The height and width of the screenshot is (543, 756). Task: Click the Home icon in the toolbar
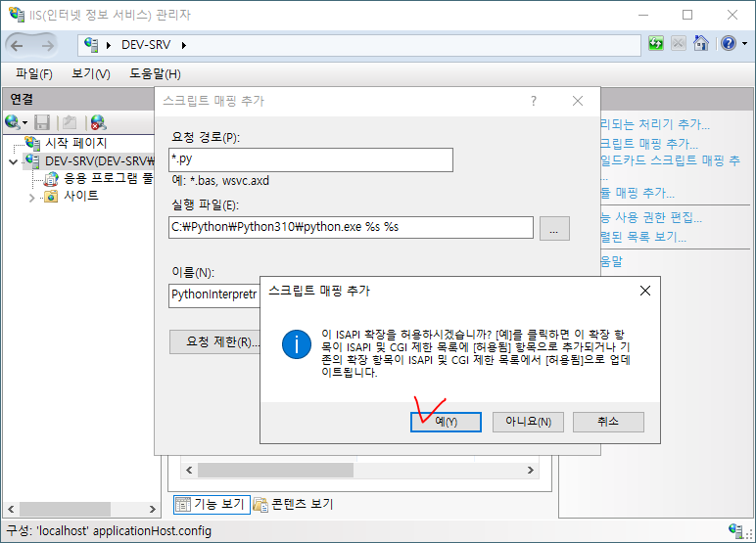coord(700,43)
